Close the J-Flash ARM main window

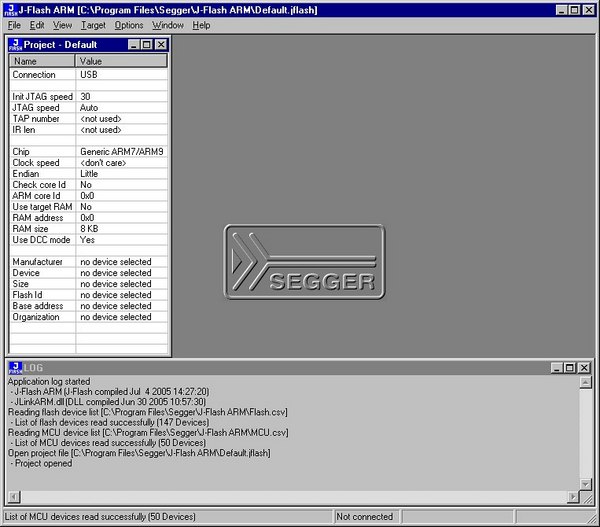(589, 10)
